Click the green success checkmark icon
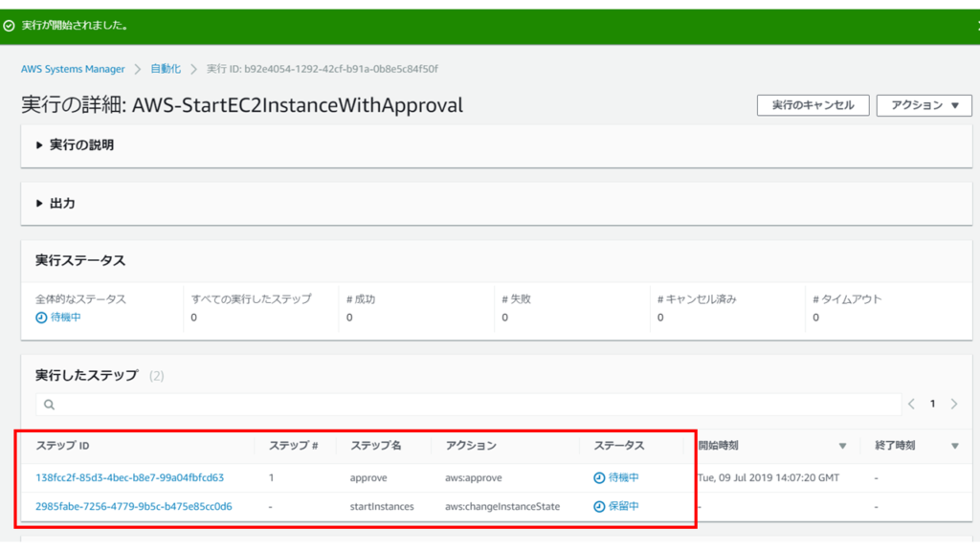Viewport: 980px width, 551px height. [9, 26]
